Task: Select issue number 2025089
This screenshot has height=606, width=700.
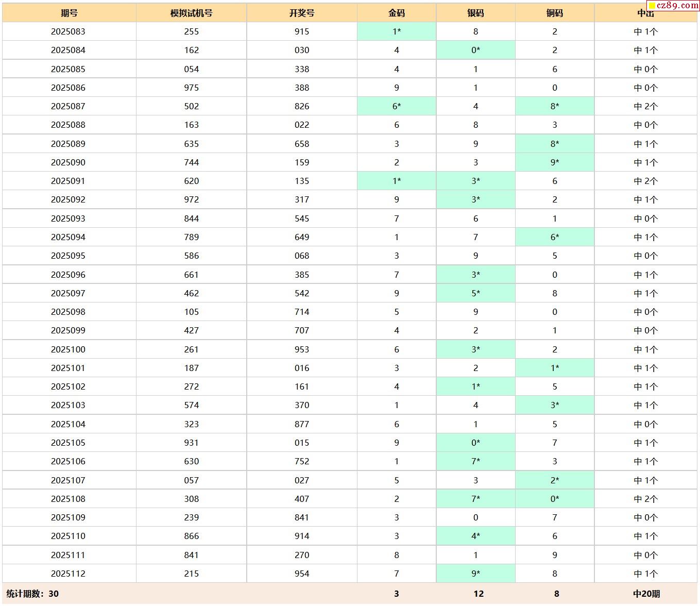Action: click(x=68, y=144)
